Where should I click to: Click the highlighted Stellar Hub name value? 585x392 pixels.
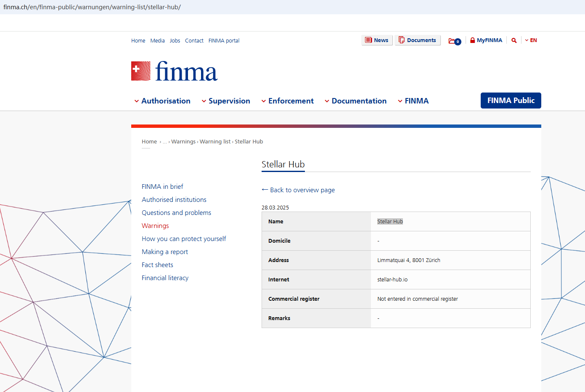[390, 222]
